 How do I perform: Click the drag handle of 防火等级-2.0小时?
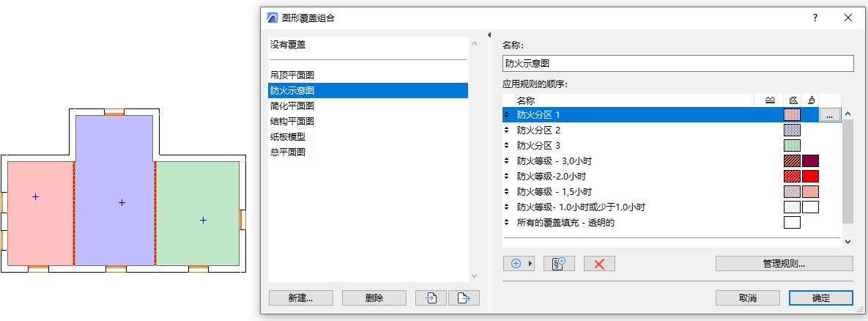click(x=507, y=177)
